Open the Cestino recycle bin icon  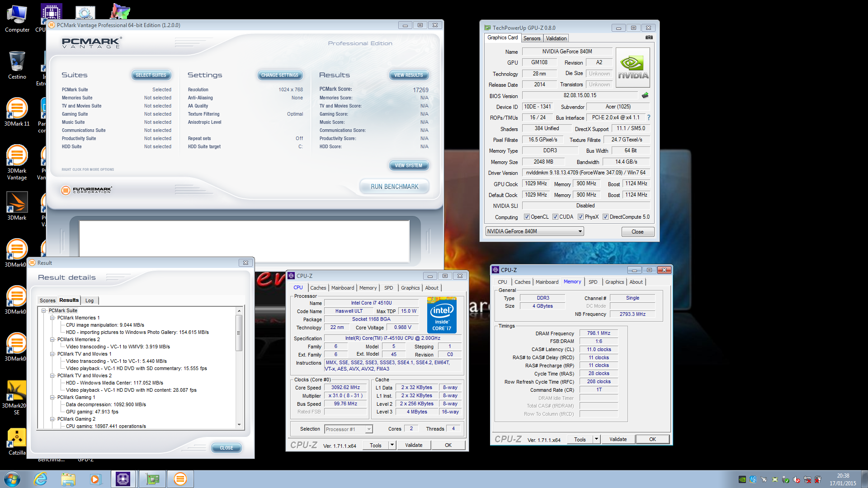(x=17, y=65)
